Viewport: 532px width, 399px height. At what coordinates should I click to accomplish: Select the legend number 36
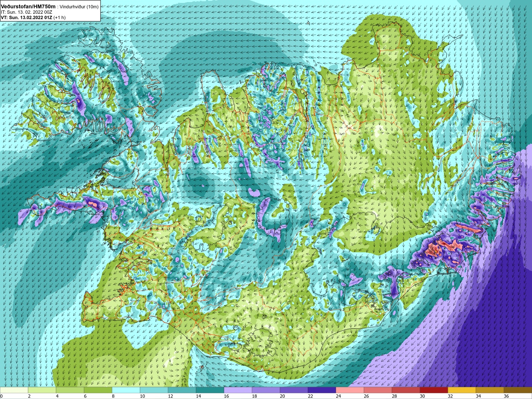506,396
